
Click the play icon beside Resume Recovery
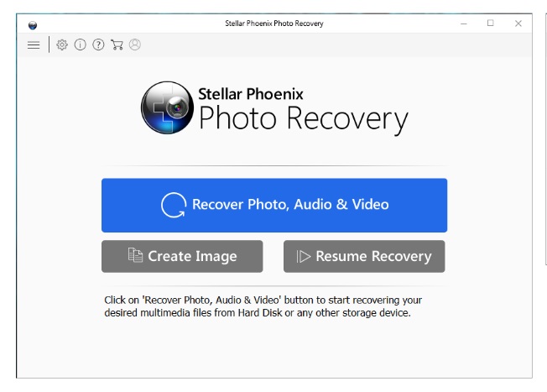tap(303, 256)
